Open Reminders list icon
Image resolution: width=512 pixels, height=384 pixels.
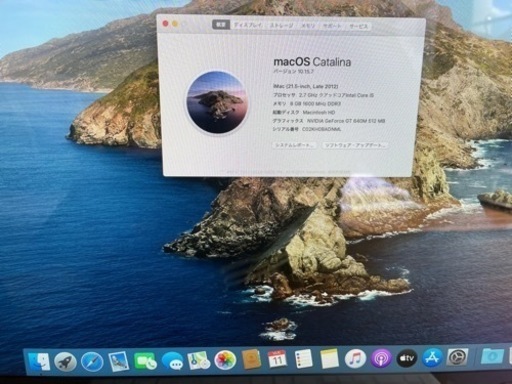[x=303, y=359]
